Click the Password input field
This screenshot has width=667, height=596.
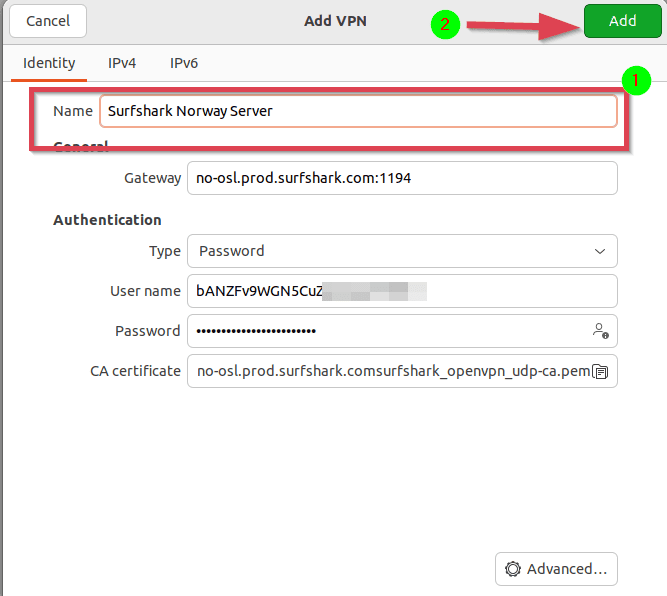pyautogui.click(x=385, y=331)
